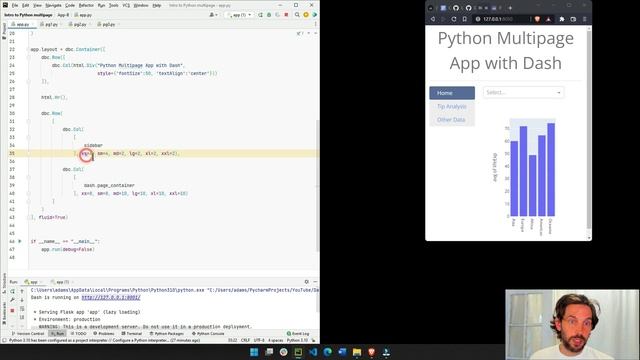The height and width of the screenshot is (360, 640).
Task: Collapse the code fold at line 38
Action: pyautogui.click(x=28, y=178)
